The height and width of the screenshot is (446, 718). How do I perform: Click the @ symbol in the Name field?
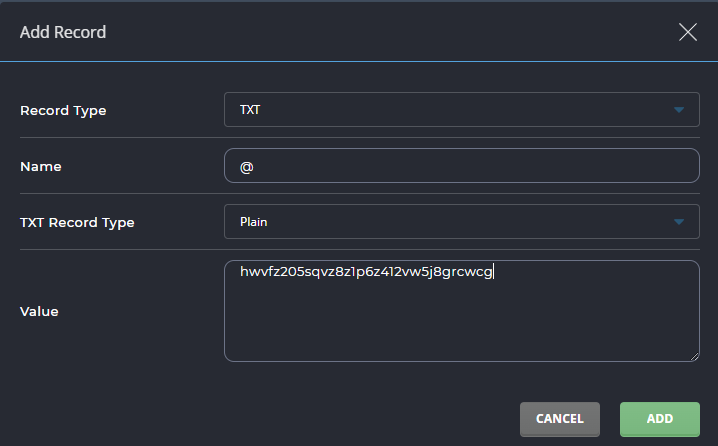246,167
